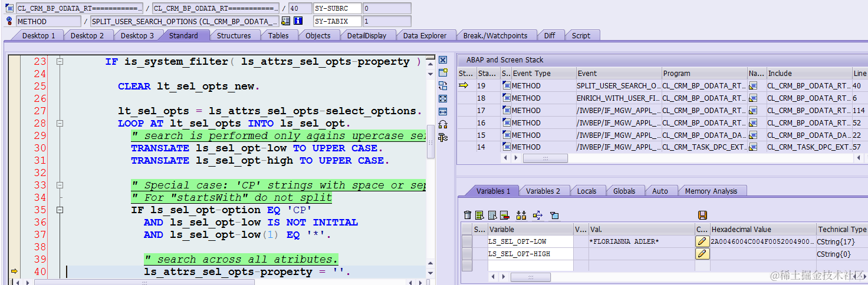Screen dimensions: 868x285
Task: Click the blue info icon near SY-TABIX
Action: tap(298, 21)
